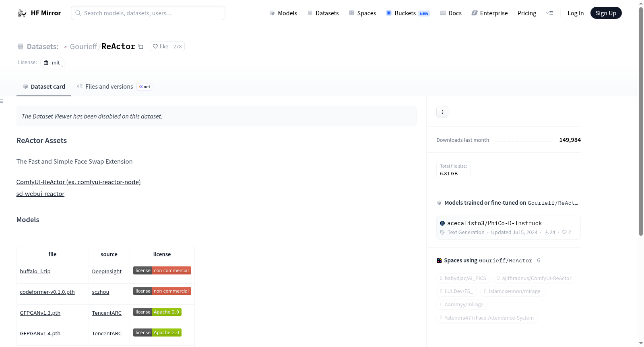Click non commercial badge for codeformer-v0.1.0.pth
The height and width of the screenshot is (347, 644).
[162, 291]
